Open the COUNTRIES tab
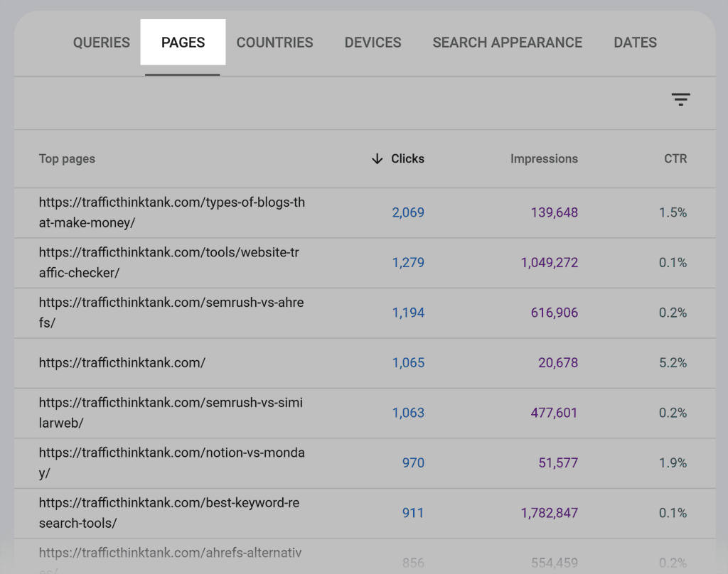The width and height of the screenshot is (728, 574). pyautogui.click(x=275, y=43)
